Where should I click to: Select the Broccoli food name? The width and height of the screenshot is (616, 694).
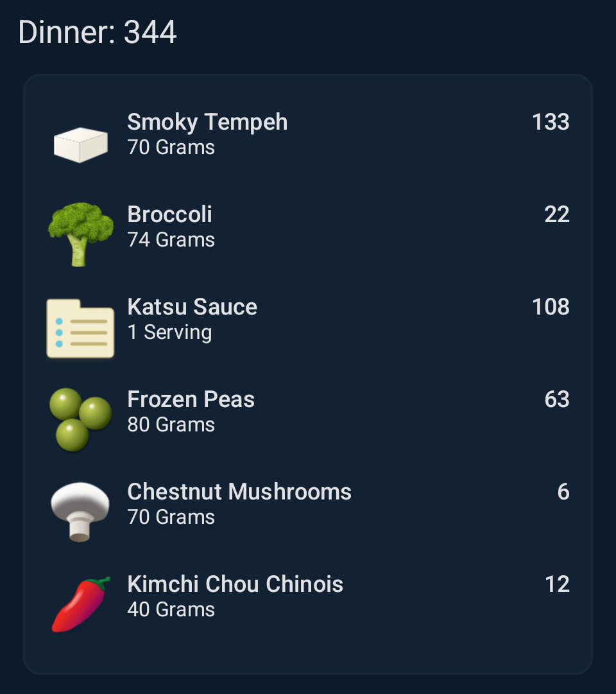(169, 214)
